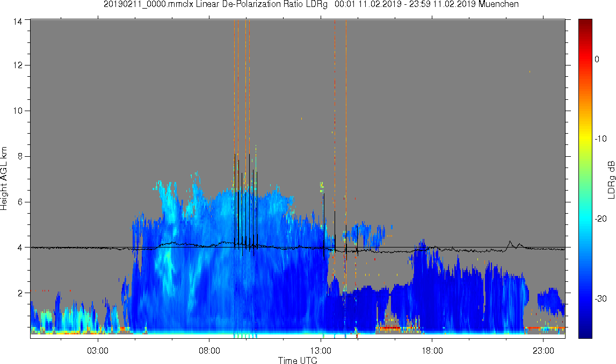Click the 4 height tick label
Viewport: 616px width, 364px height.
20,247
